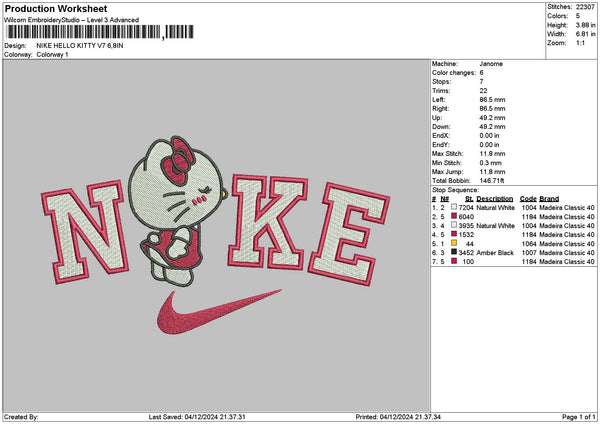Screen dimensions: 600x424
Task: Click the 'Stops:' label
Action: click(442, 82)
